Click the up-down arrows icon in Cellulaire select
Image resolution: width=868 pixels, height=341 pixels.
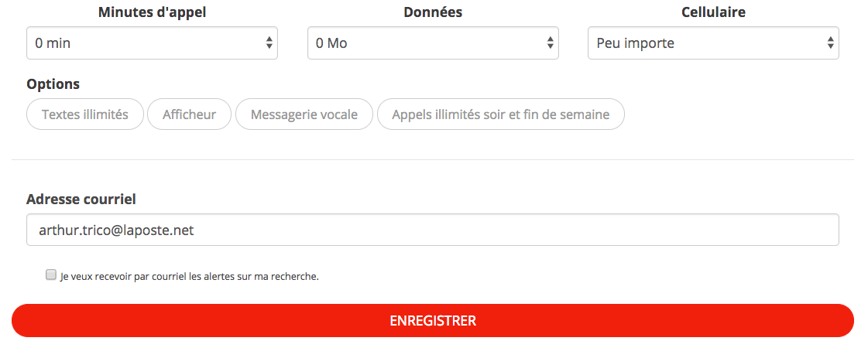830,43
